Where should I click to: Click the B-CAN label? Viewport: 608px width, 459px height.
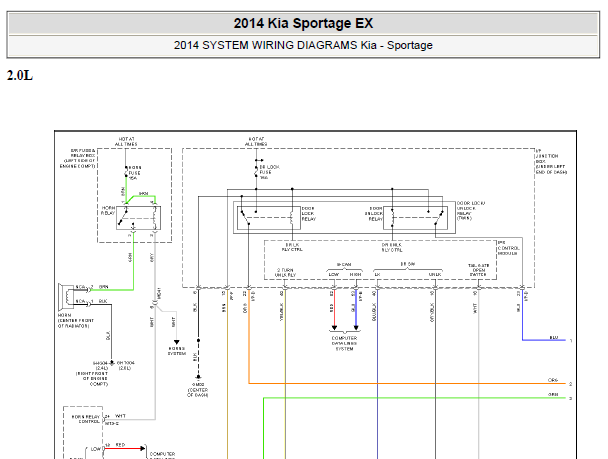tap(344, 264)
